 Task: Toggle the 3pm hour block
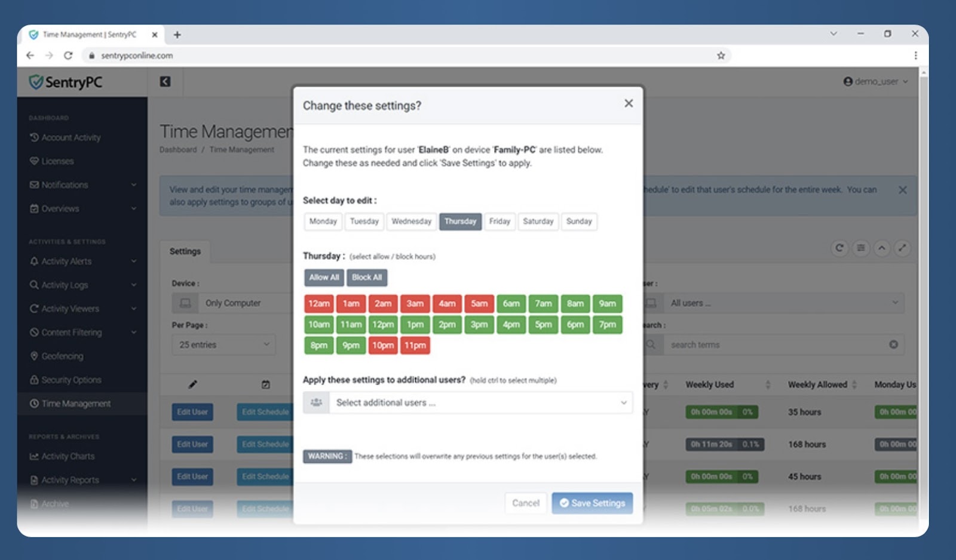(x=479, y=325)
